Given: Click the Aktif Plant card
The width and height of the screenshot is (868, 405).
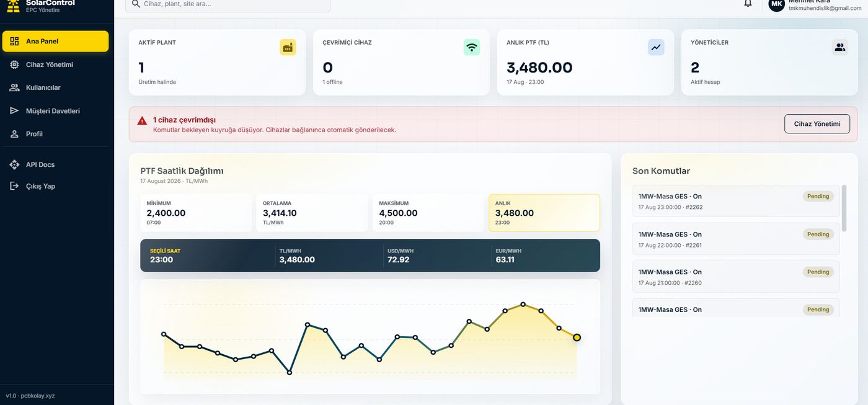Looking at the screenshot, I should tap(217, 62).
